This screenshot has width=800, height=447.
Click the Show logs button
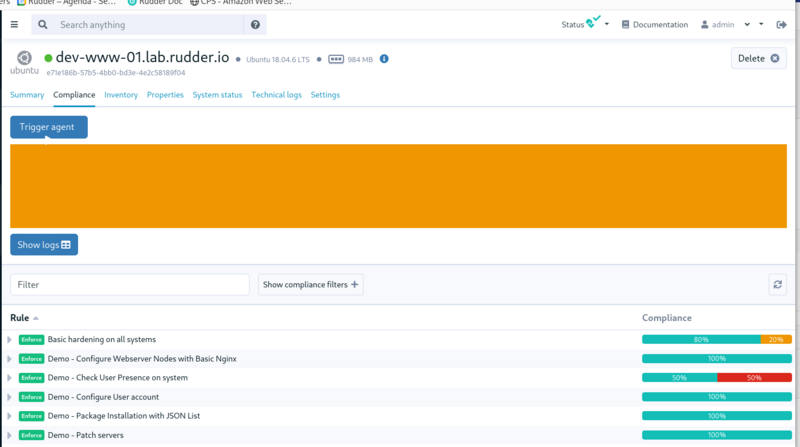(44, 245)
